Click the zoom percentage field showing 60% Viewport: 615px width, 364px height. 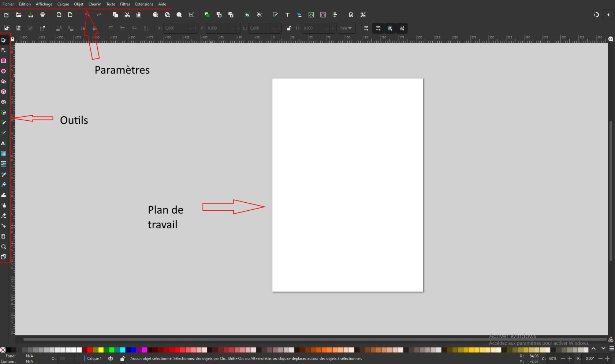point(553,359)
